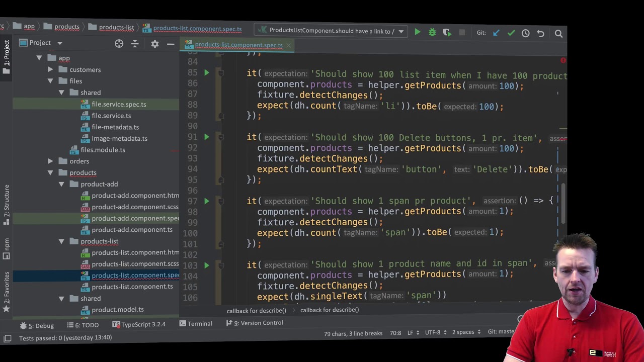Click the products-list breadcrumb
This screenshot has width=644, height=362.
(111, 27)
